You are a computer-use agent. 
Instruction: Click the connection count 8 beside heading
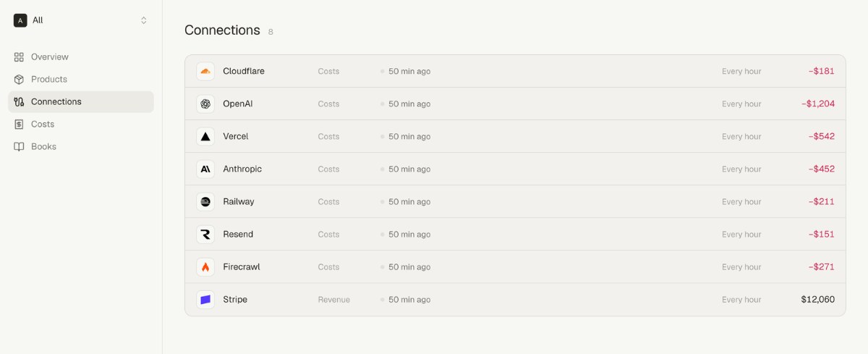271,32
